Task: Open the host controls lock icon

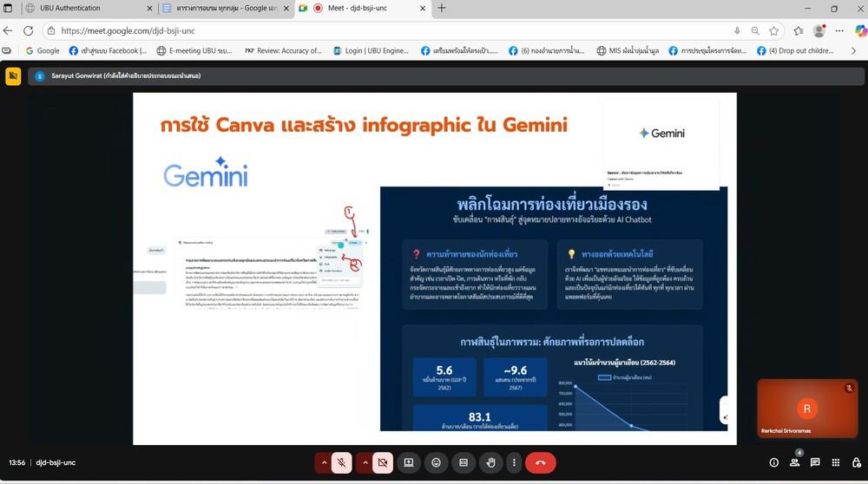Action: click(856, 462)
